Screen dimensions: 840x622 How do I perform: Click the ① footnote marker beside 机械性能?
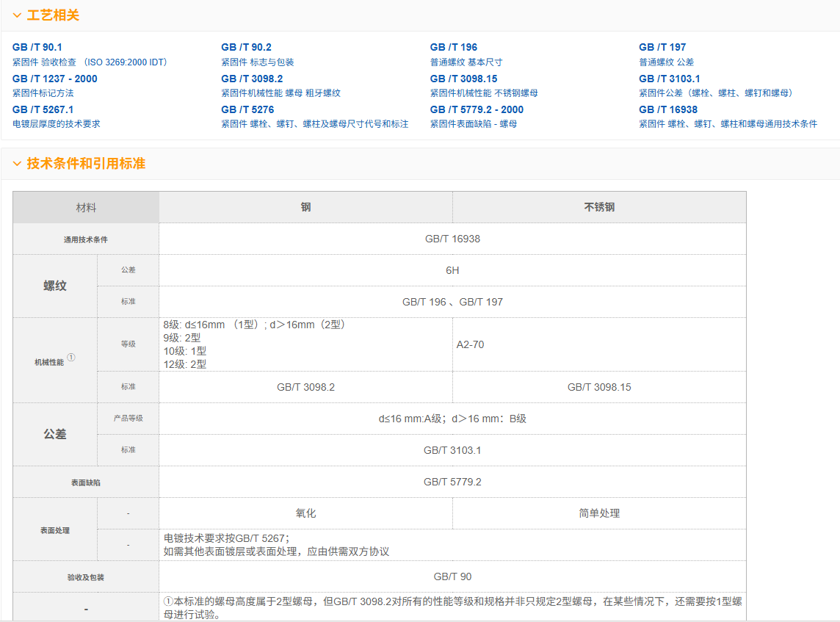coord(71,359)
